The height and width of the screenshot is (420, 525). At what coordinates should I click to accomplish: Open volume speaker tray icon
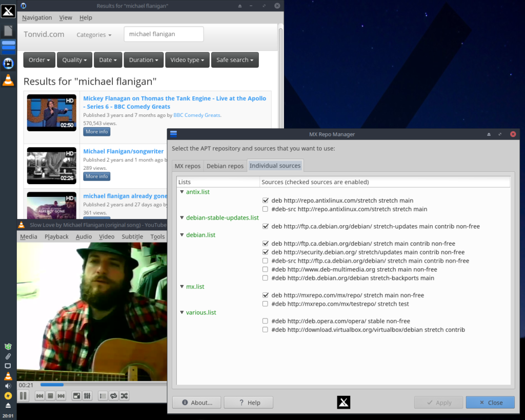[8, 386]
